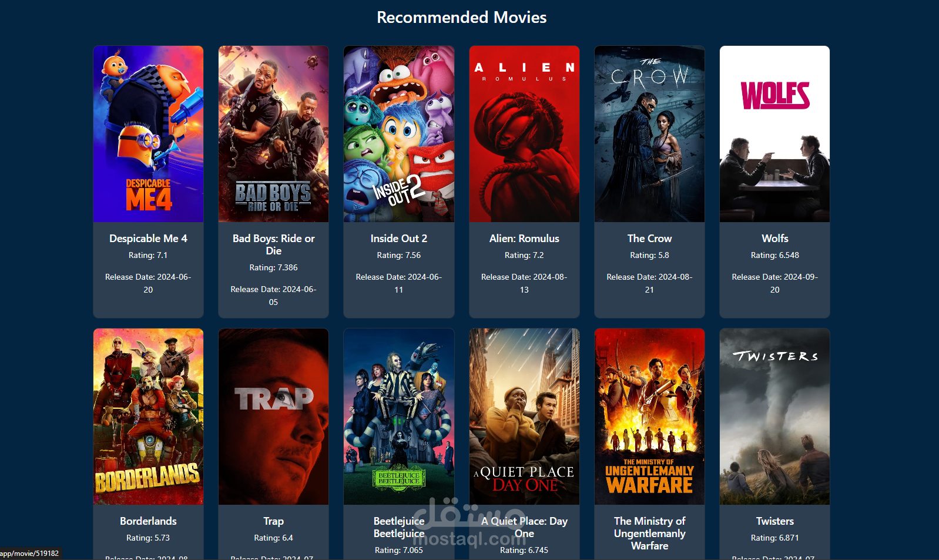Select the Rating: 7.56 text
This screenshot has width=939, height=560.
point(399,255)
